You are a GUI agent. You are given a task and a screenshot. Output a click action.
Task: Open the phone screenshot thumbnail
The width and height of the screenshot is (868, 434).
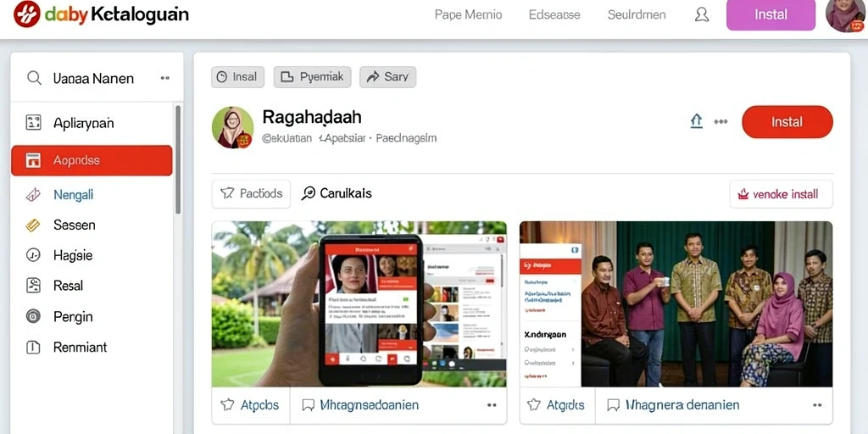click(359, 304)
